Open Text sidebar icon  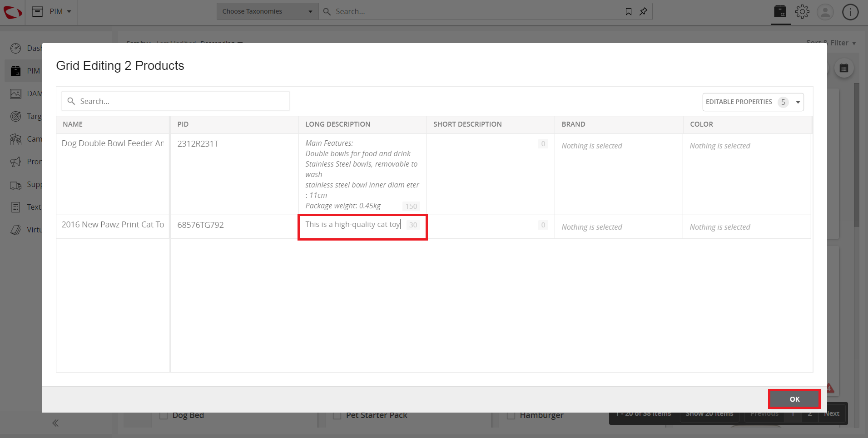click(x=16, y=207)
